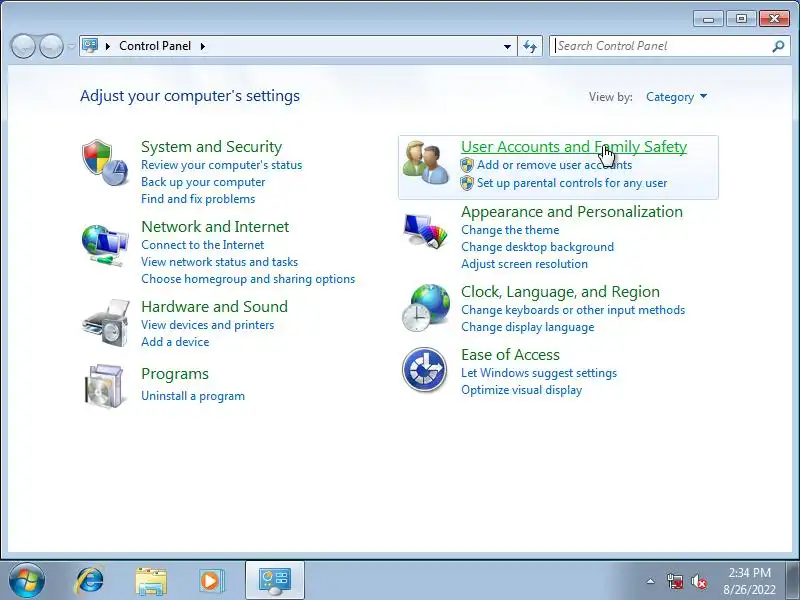This screenshot has height=600, width=800.
Task: Click Change the theme link
Action: pyautogui.click(x=510, y=230)
